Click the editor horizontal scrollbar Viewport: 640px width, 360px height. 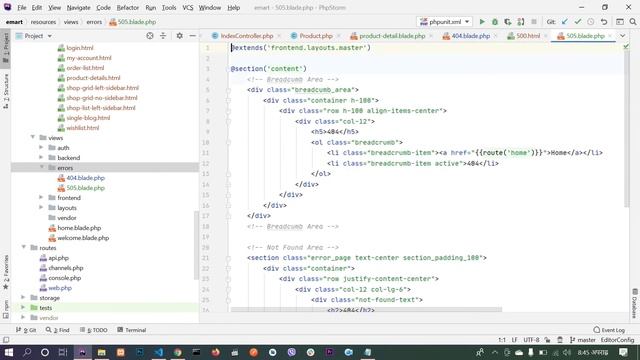366,310
